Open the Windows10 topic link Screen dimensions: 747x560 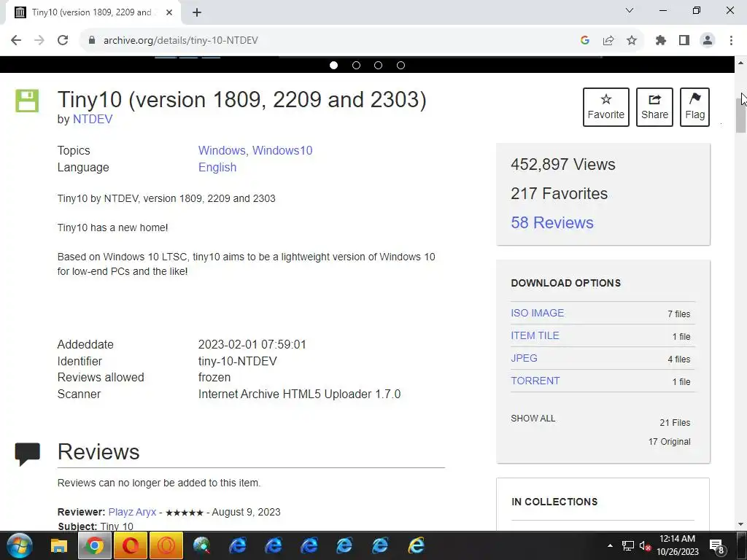(x=282, y=150)
